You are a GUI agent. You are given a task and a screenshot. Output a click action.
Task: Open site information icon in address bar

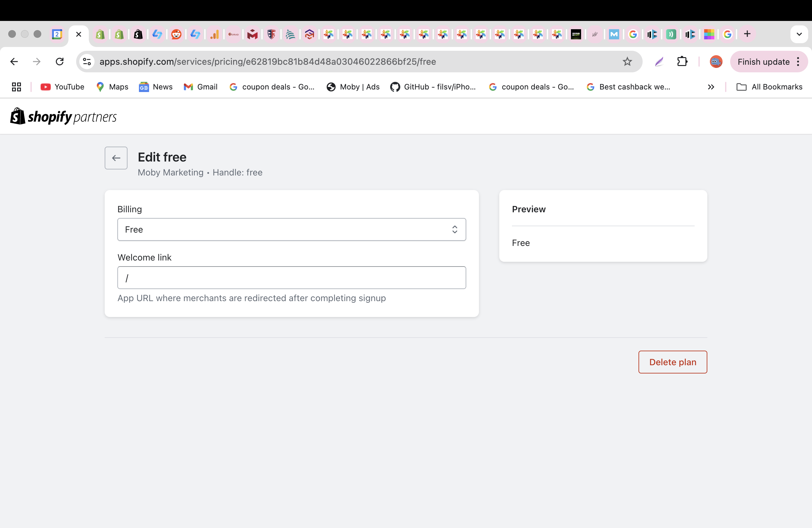[87, 62]
